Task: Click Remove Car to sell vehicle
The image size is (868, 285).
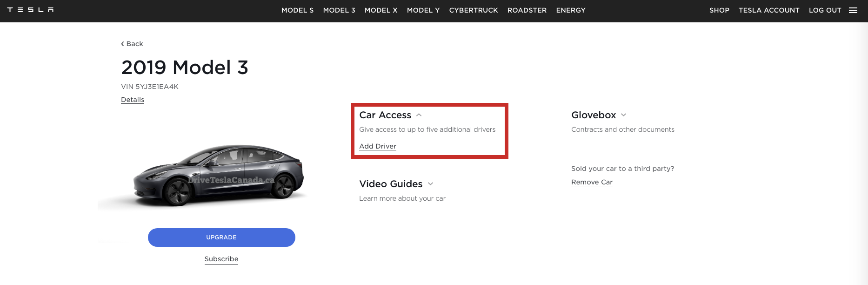Action: point(591,182)
